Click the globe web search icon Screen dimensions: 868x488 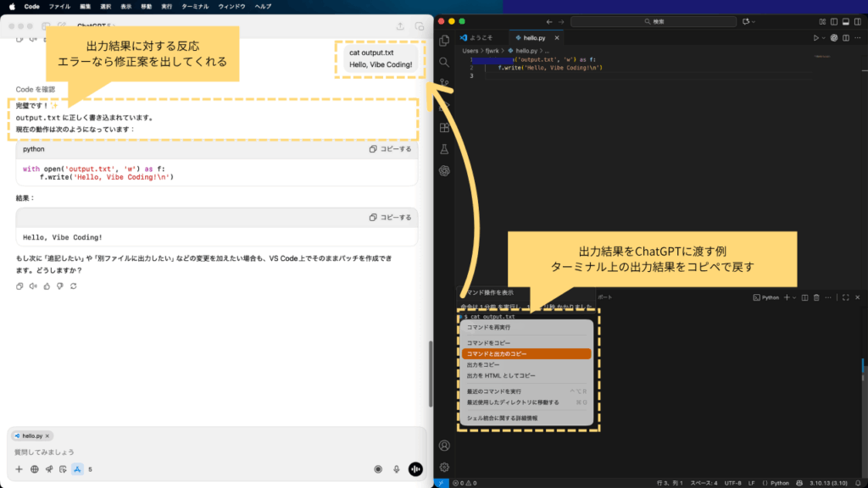35,469
